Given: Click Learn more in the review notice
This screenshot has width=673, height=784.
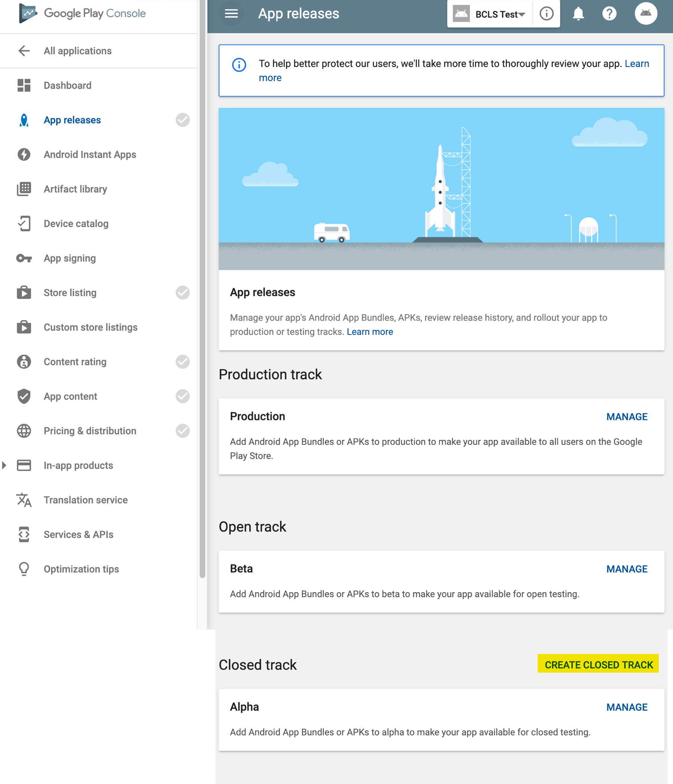Looking at the screenshot, I should [x=637, y=64].
